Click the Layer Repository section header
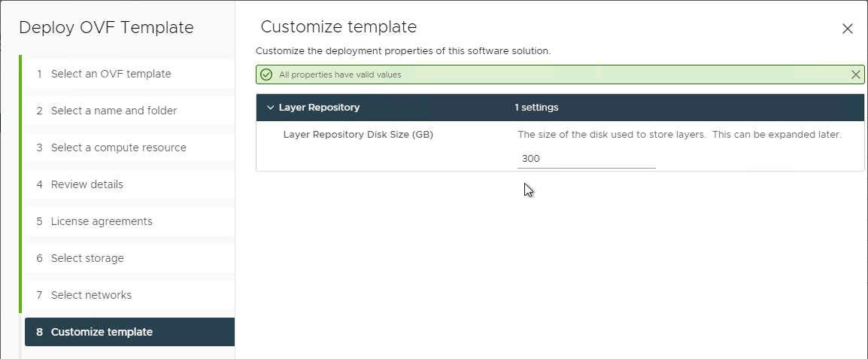Screen dimensions: 868x359 560,108
